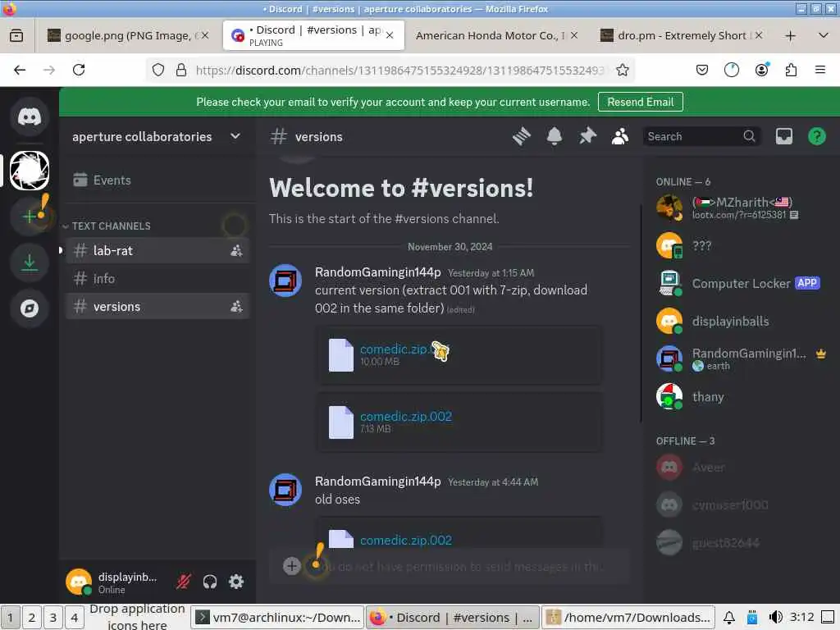This screenshot has height=630, width=840.
Task: Click taskbar volume speaker icon
Action: (x=775, y=617)
